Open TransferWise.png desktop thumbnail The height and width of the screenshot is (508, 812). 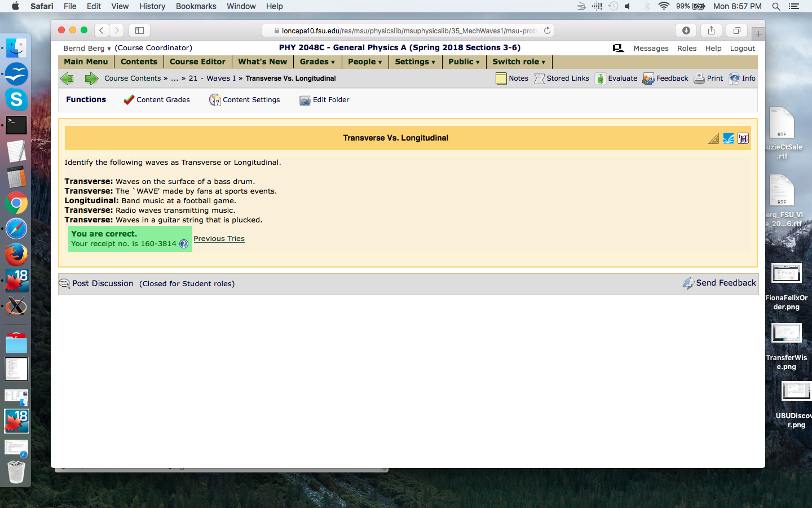(x=787, y=333)
